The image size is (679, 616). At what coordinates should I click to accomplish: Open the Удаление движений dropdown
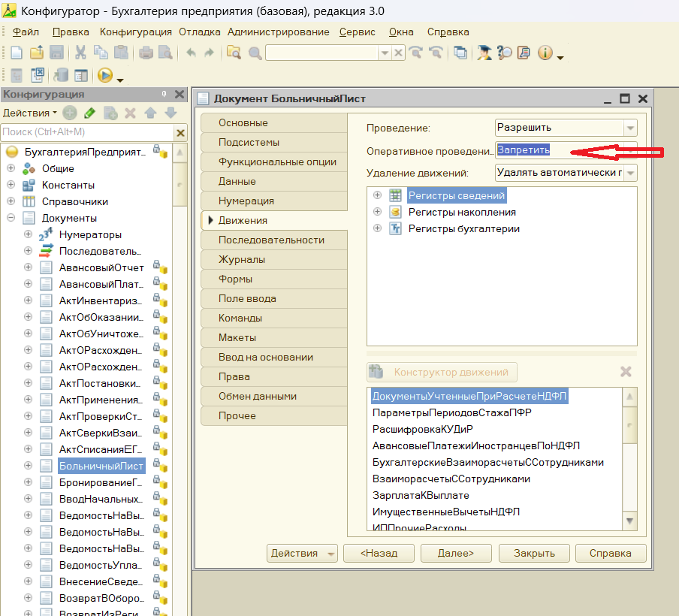(630, 173)
